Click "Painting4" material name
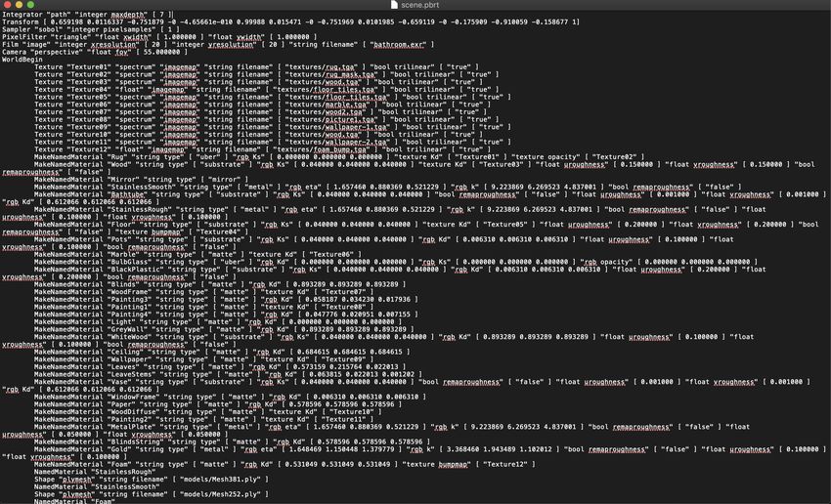831x504 pixels. click(x=129, y=314)
